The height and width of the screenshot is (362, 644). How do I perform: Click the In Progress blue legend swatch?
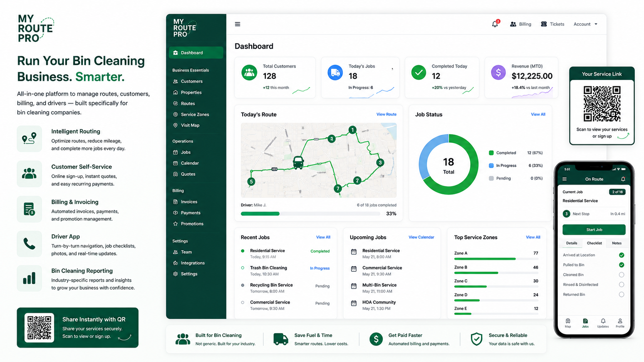click(x=491, y=166)
